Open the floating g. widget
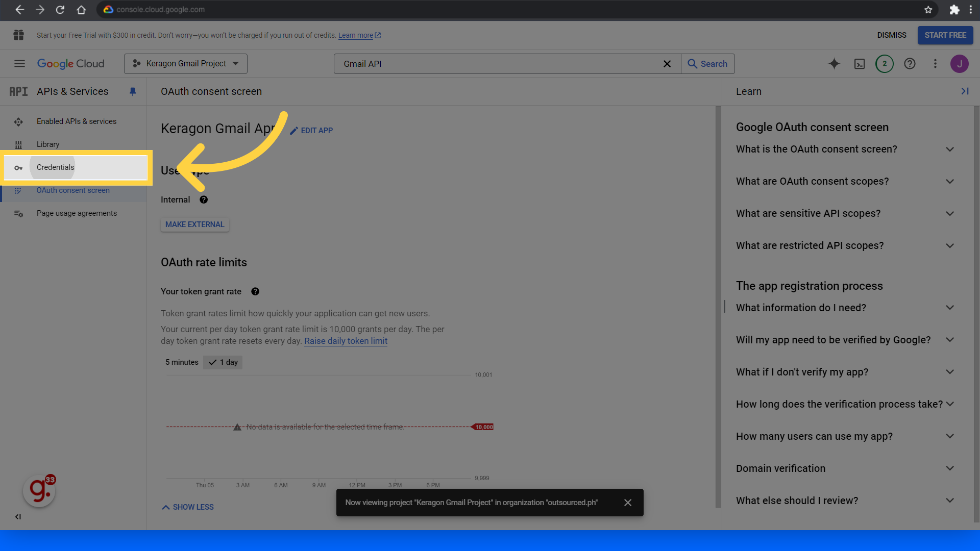The width and height of the screenshot is (980, 551). 39,491
